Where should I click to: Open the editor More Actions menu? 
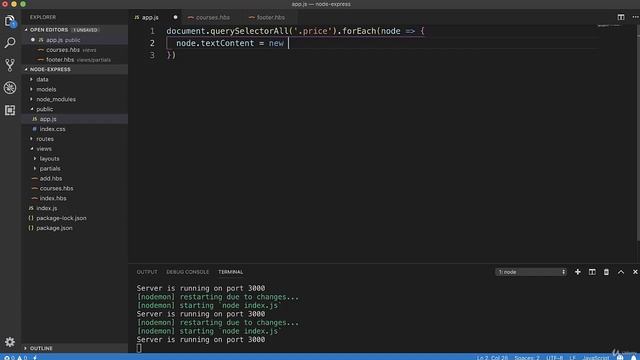635,17
